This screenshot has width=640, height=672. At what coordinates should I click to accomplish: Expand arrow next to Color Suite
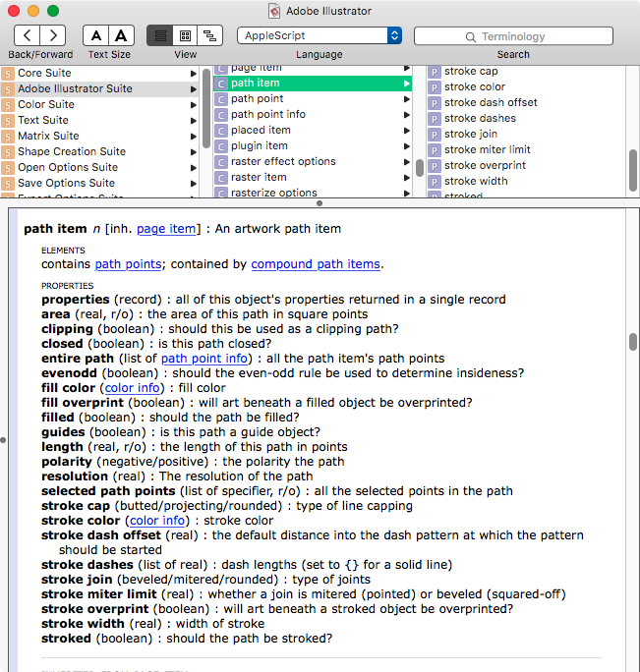pyautogui.click(x=194, y=105)
